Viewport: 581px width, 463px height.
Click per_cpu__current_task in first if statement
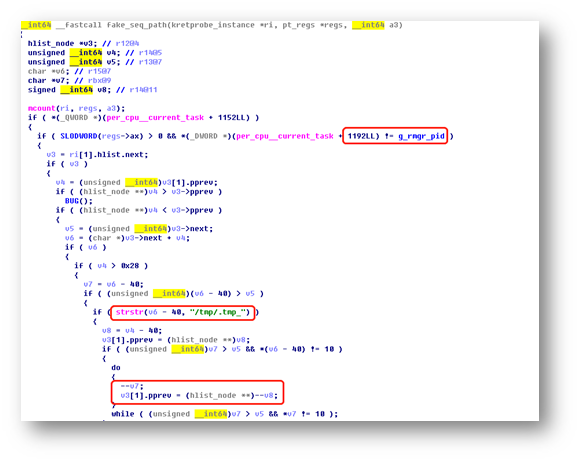pos(155,117)
